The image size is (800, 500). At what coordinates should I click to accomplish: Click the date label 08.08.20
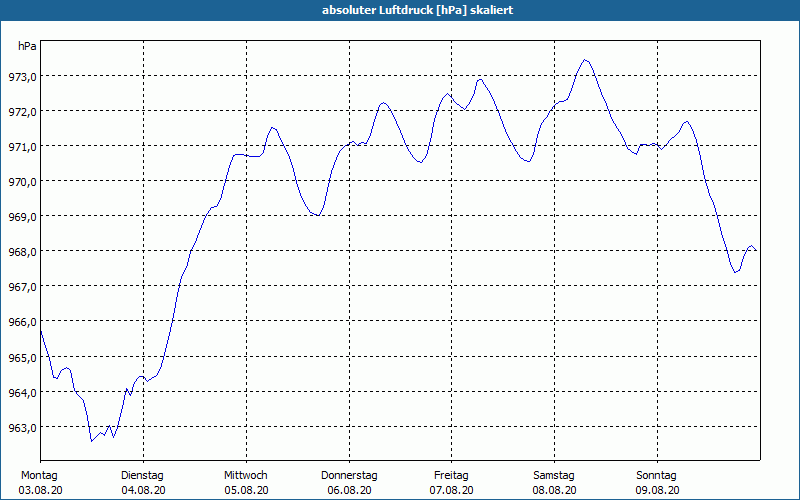coord(555,490)
